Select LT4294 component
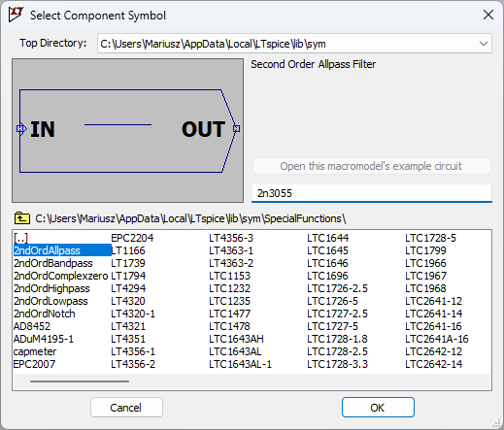The image size is (504, 430). click(128, 288)
